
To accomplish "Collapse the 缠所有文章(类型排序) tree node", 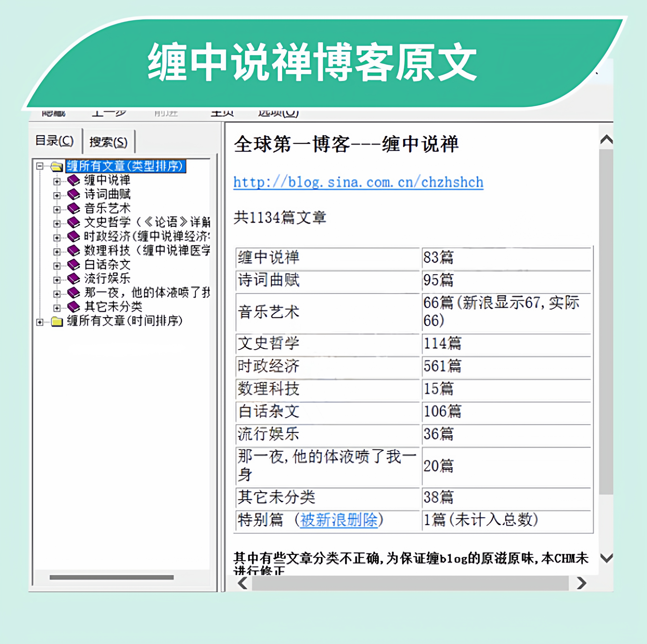I will pos(40,166).
